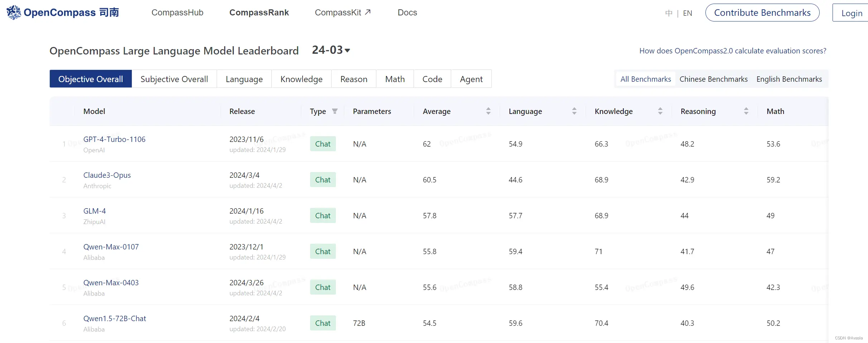Screen dimensions: 868x343
Task: Click release date 2024/3/26
Action: coord(246,282)
